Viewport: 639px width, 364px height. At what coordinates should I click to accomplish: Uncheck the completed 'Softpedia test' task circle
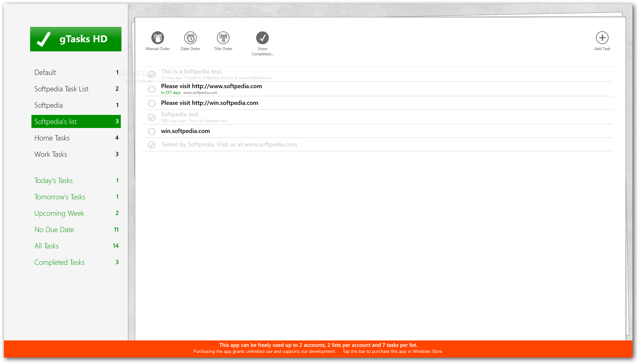(152, 117)
